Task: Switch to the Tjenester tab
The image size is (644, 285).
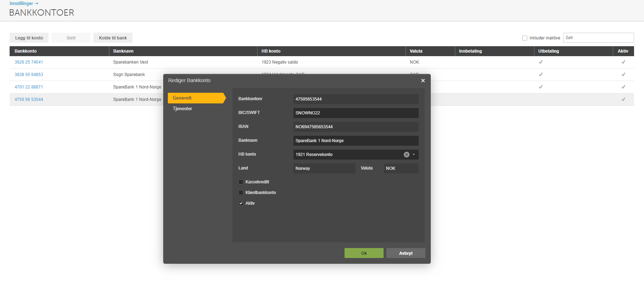Action: pos(182,109)
